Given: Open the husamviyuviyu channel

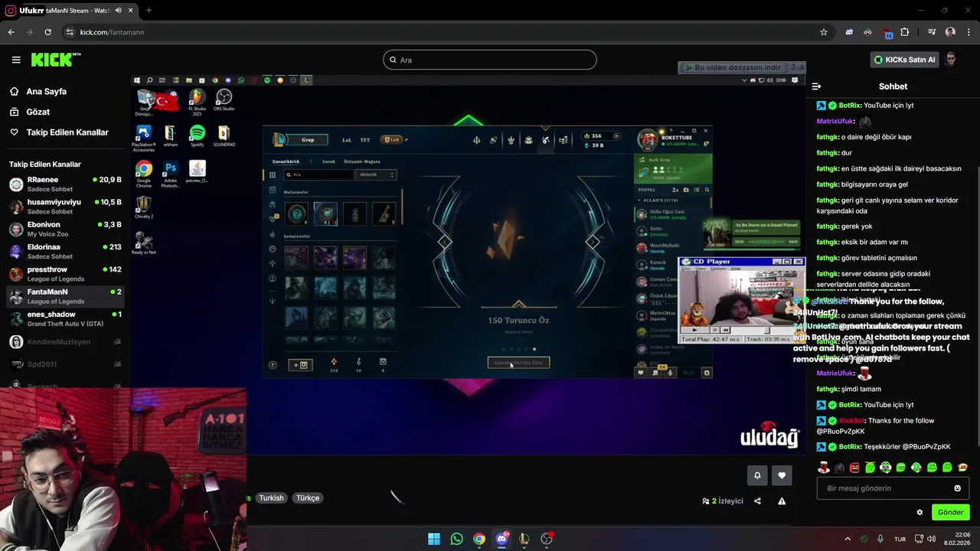Looking at the screenshot, I should click(65, 207).
